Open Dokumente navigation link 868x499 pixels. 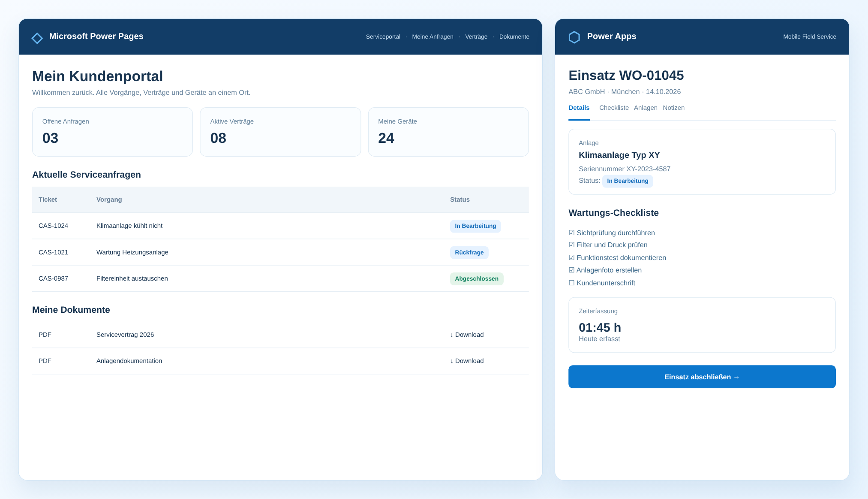pyautogui.click(x=514, y=37)
